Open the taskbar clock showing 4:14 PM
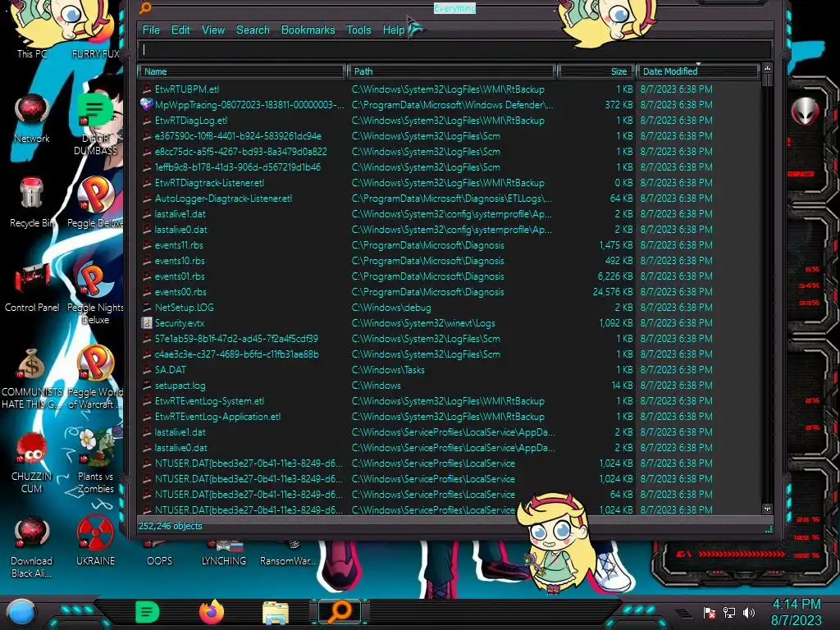 coord(796,612)
